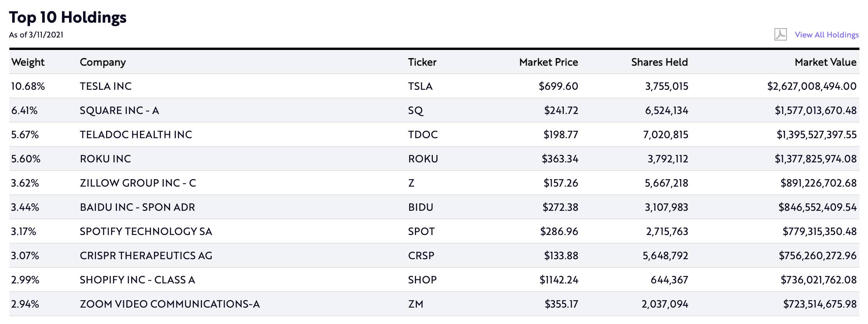Click ZILLOW GROUP INC - C company name
868x324 pixels.
pos(138,183)
